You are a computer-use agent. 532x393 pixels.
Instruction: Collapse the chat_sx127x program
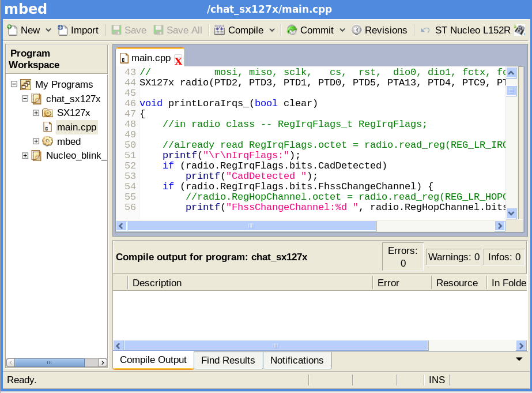coord(25,99)
